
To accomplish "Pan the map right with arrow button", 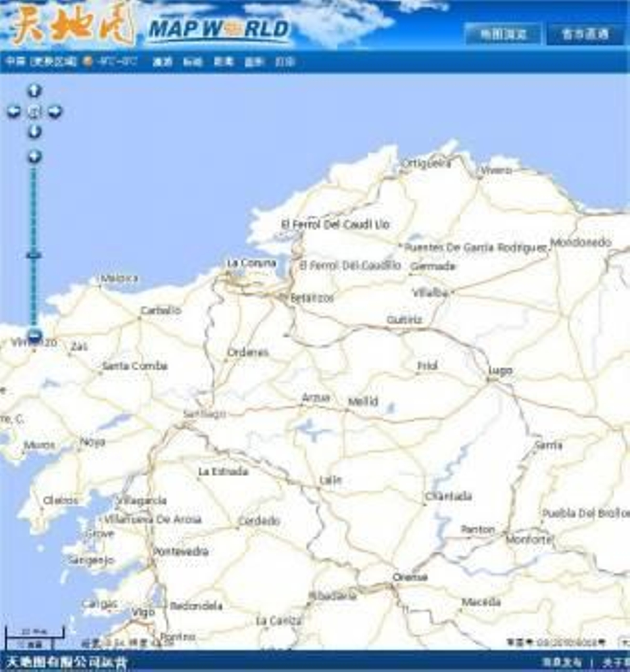I will pyautogui.click(x=55, y=112).
